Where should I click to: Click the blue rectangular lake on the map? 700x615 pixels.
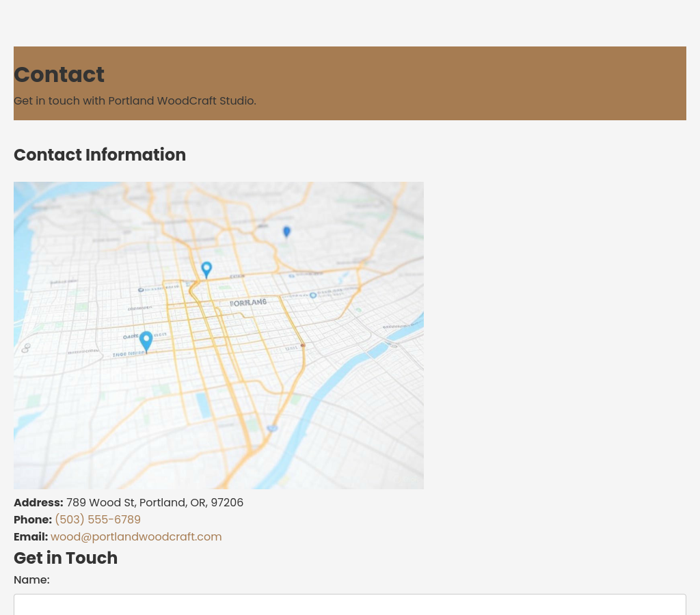pos(203,405)
